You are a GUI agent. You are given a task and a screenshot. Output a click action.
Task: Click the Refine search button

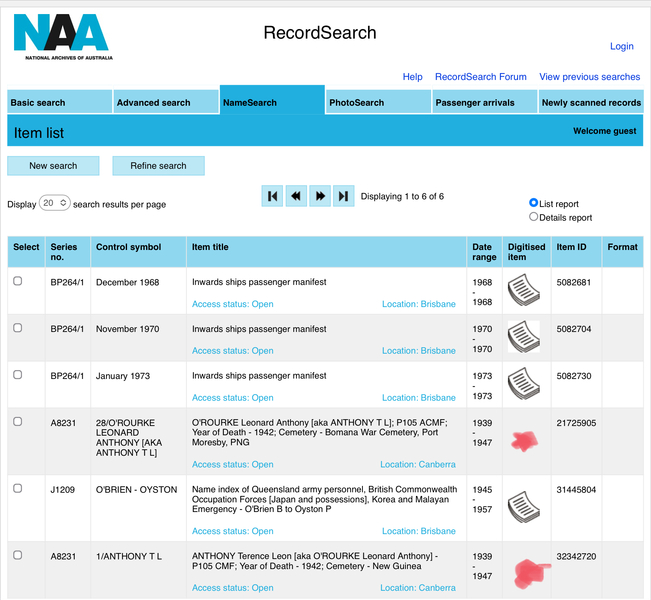(159, 166)
